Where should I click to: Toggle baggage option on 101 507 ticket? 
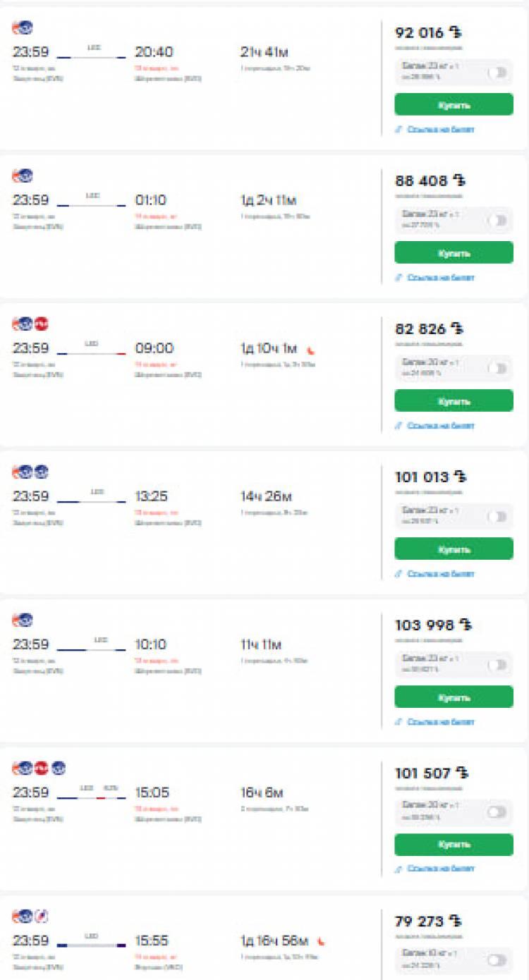(497, 813)
